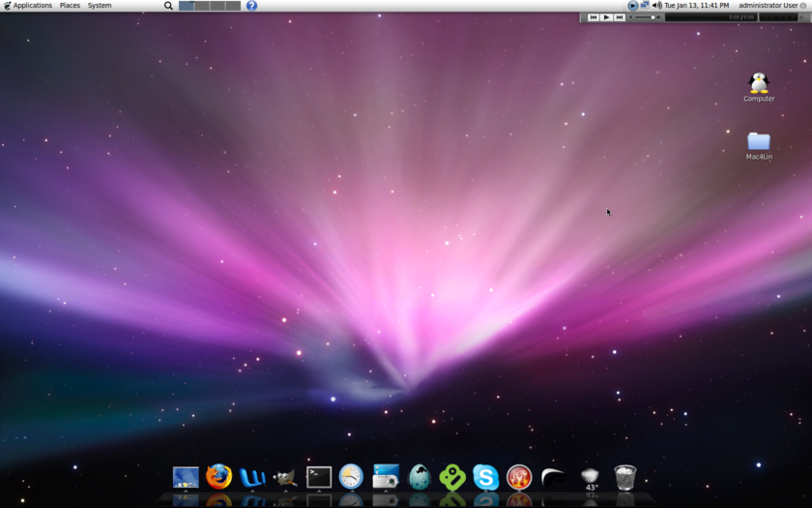Open the blue help question-mark icon

pyautogui.click(x=251, y=6)
